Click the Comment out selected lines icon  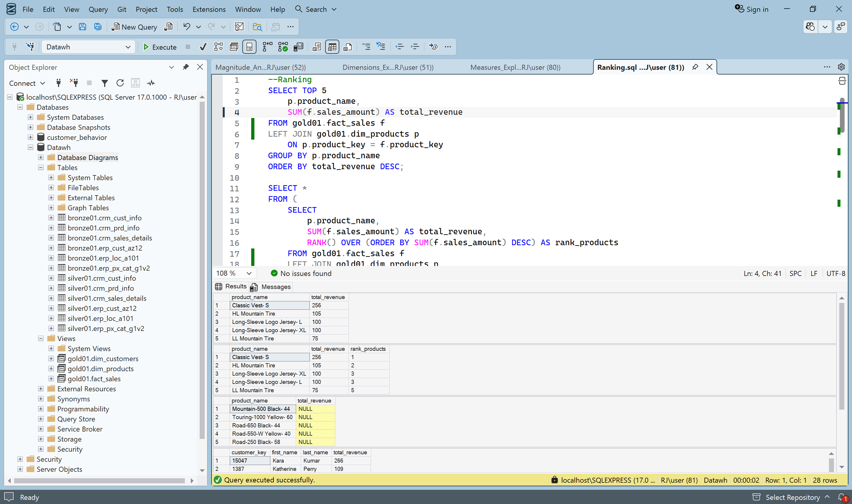[366, 47]
